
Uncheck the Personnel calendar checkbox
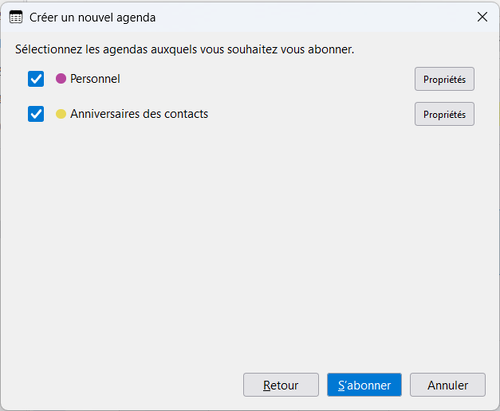[36, 79]
